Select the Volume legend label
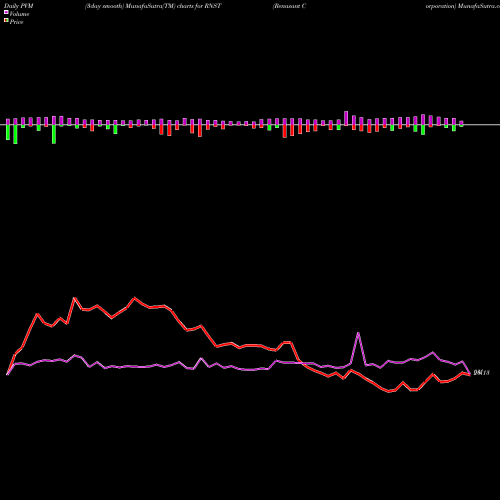500x500 pixels. coord(19,14)
